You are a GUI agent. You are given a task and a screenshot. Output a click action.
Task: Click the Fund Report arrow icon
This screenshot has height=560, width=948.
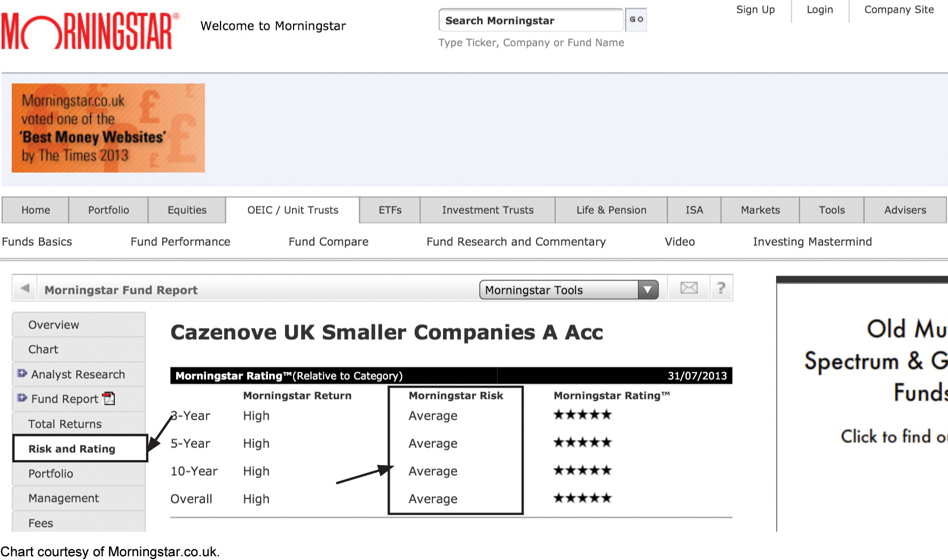coord(22,398)
